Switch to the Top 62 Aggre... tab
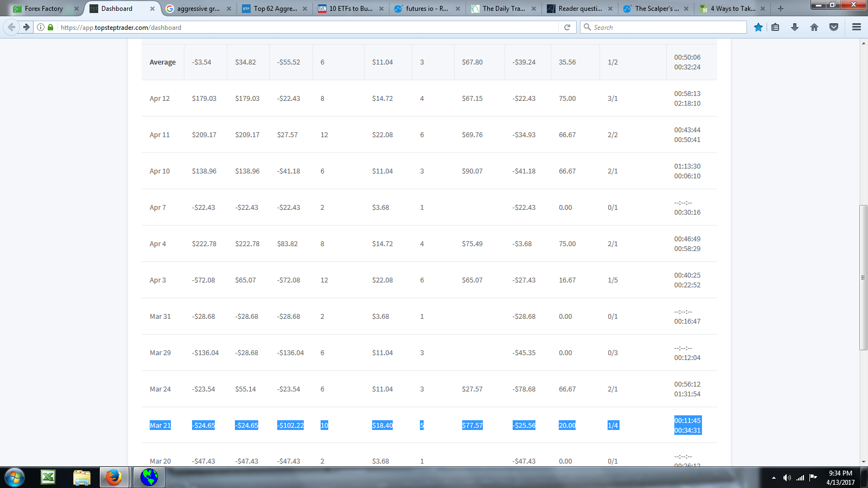The image size is (868, 488). [275, 9]
